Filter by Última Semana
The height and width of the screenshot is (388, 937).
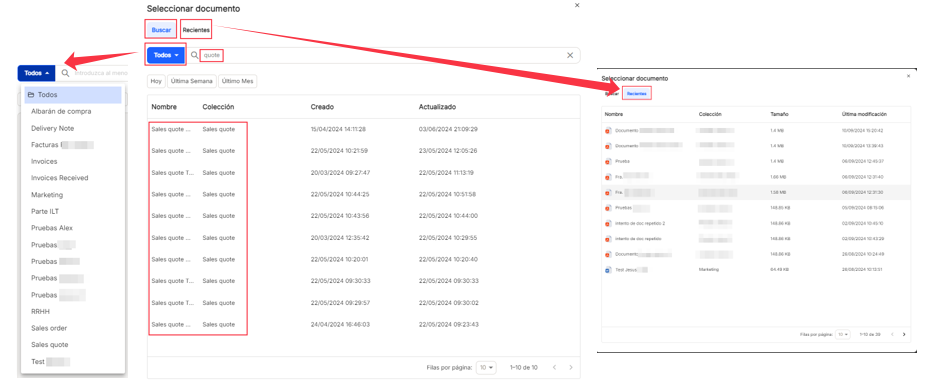191,81
